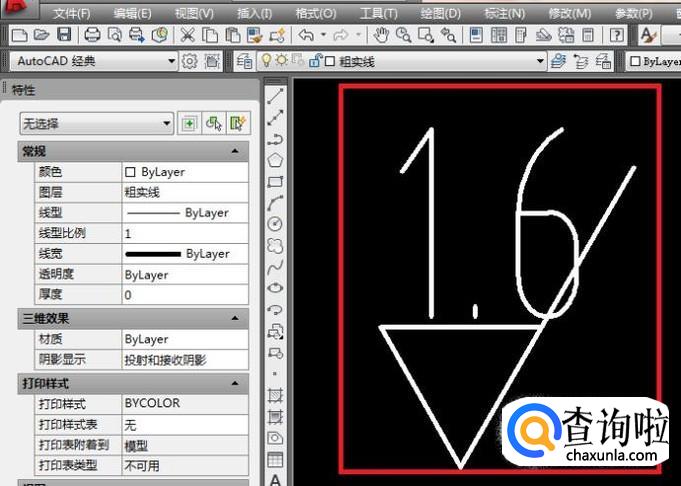The width and height of the screenshot is (681, 486).
Task: Select the Match Properties brush icon
Action: [x=255, y=35]
